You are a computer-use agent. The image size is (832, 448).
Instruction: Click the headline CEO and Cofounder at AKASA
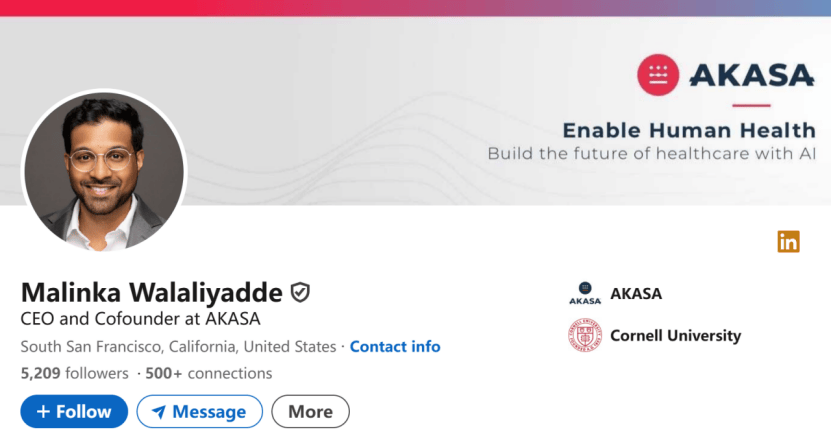pos(140,320)
